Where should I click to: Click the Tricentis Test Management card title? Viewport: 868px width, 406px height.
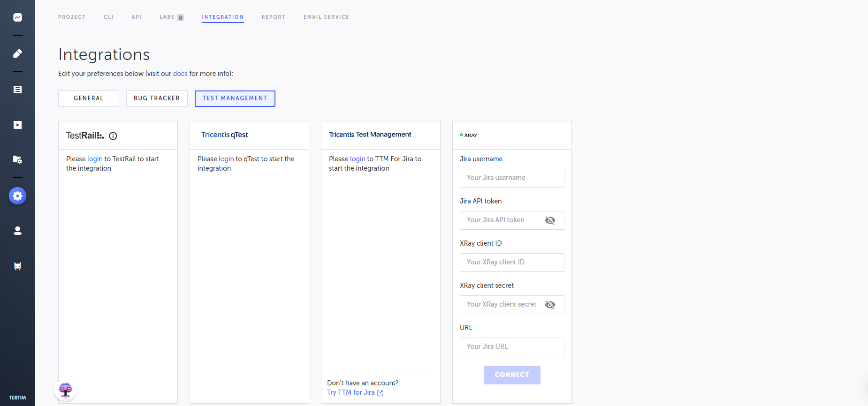pos(370,135)
